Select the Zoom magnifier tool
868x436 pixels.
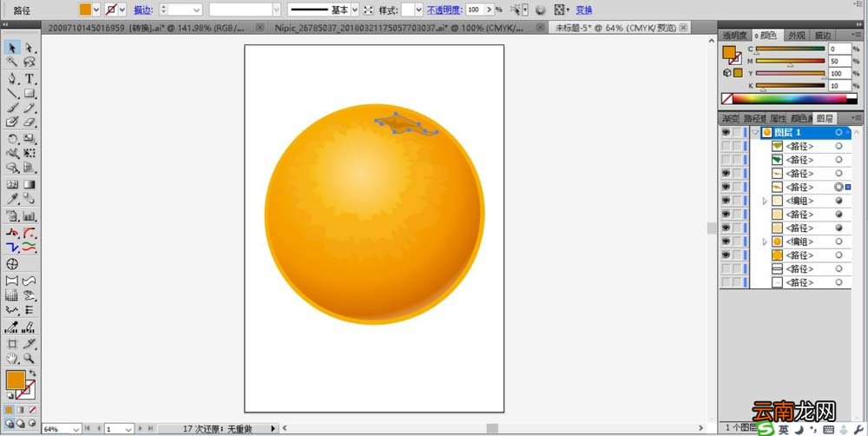(x=30, y=359)
